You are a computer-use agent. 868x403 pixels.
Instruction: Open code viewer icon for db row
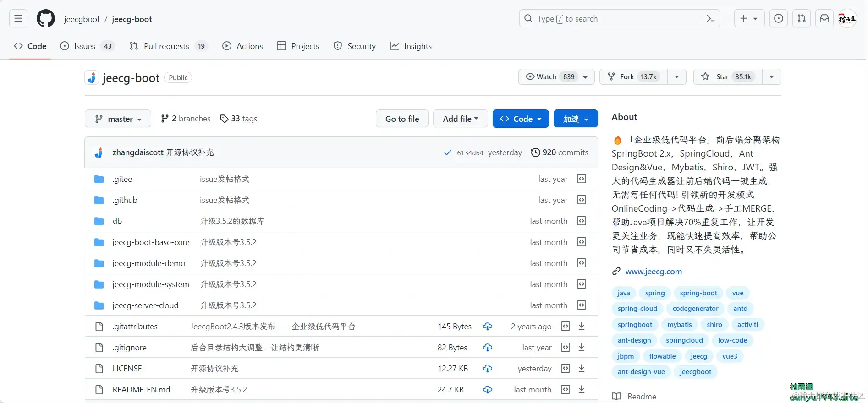pyautogui.click(x=582, y=221)
